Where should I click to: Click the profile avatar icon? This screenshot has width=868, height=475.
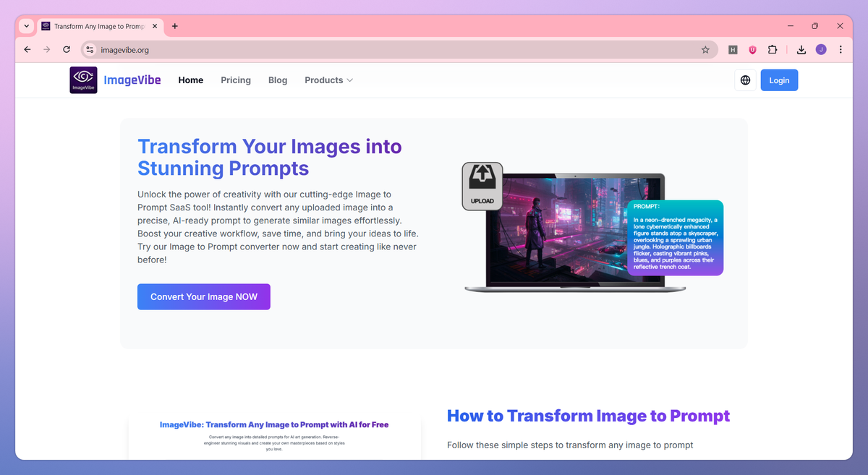coord(821,49)
